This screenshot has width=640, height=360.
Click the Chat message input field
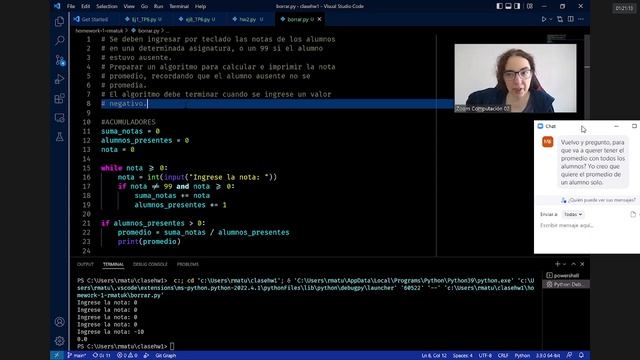587,225
